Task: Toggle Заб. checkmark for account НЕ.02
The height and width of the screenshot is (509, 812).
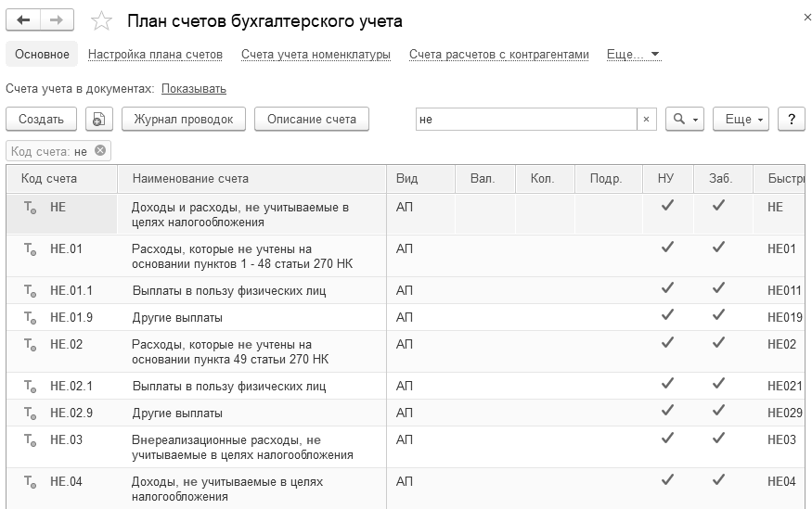Action: [718, 343]
